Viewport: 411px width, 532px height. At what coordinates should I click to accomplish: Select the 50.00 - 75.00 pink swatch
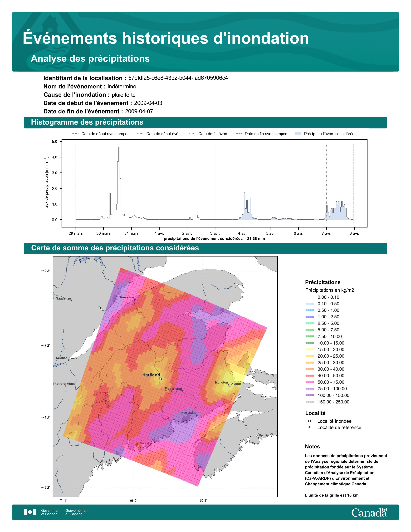(x=309, y=382)
